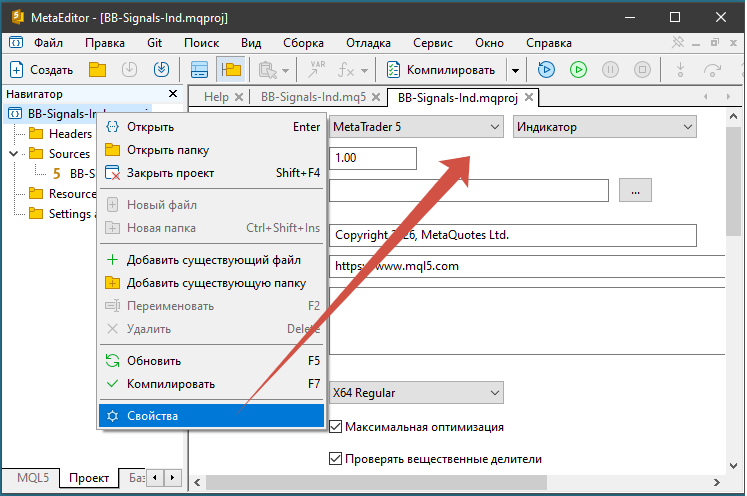Click the pause debugging icon
Image resolution: width=747 pixels, height=496 pixels.
click(610, 70)
